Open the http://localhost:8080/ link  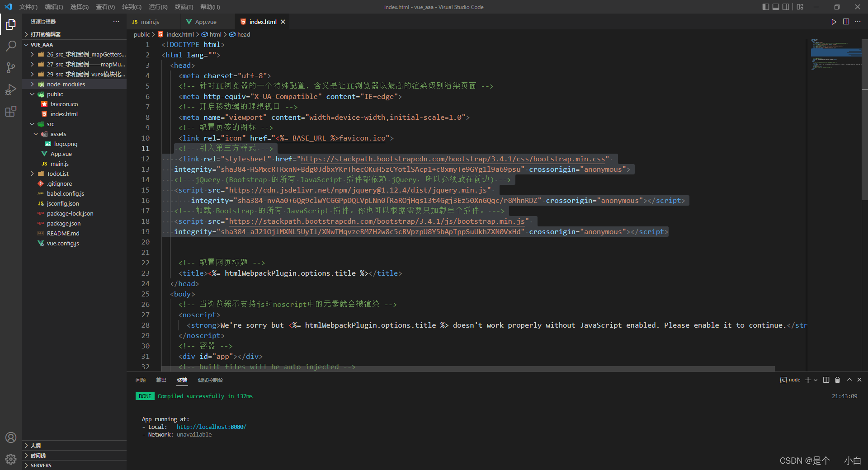click(211, 427)
